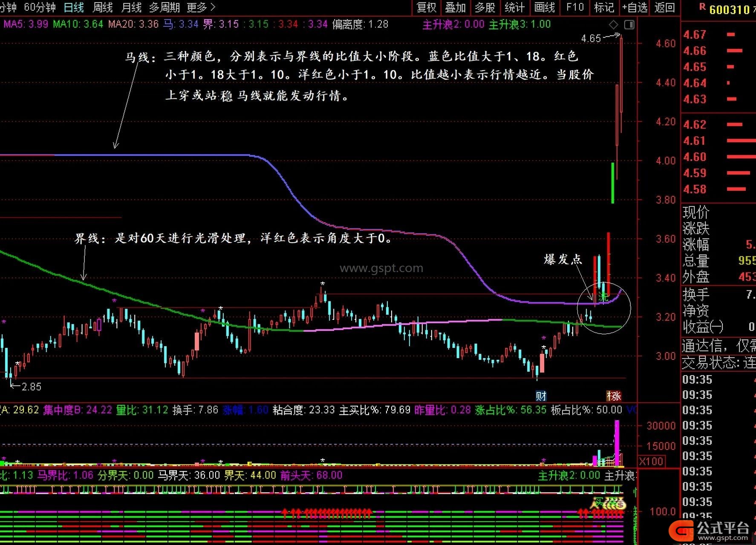This screenshot has height=545, width=756.
Task: Click the buy price 4.62 order row
Action: (x=718, y=124)
